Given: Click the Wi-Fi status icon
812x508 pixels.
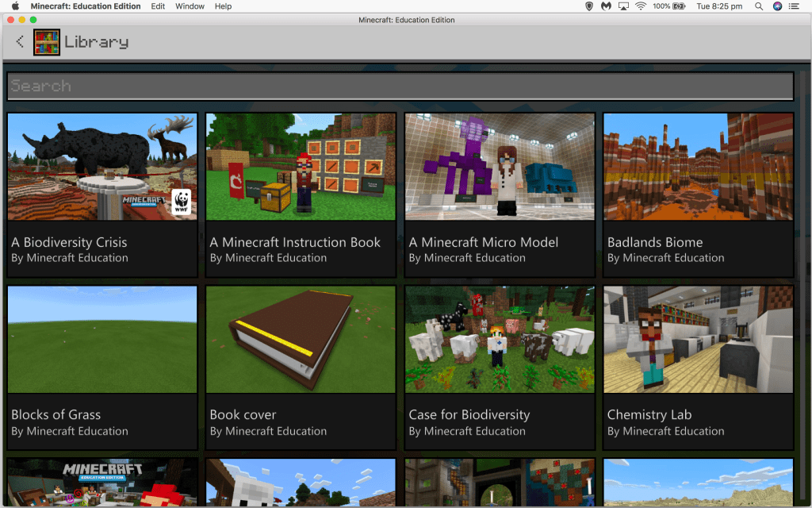Looking at the screenshot, I should coord(641,6).
